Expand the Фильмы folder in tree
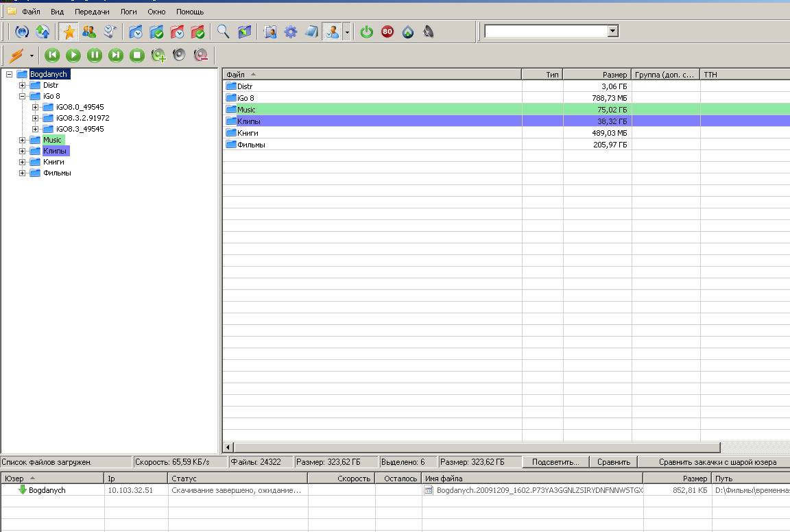Image resolution: width=790 pixels, height=532 pixels. 22,173
